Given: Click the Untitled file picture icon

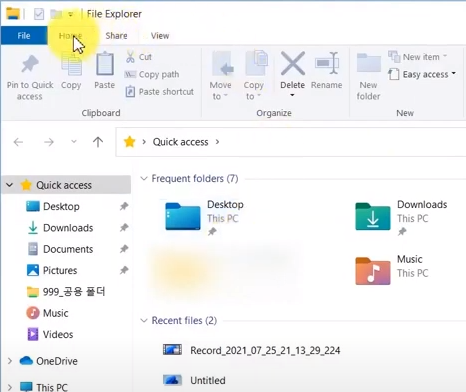Looking at the screenshot, I should coord(172,380).
